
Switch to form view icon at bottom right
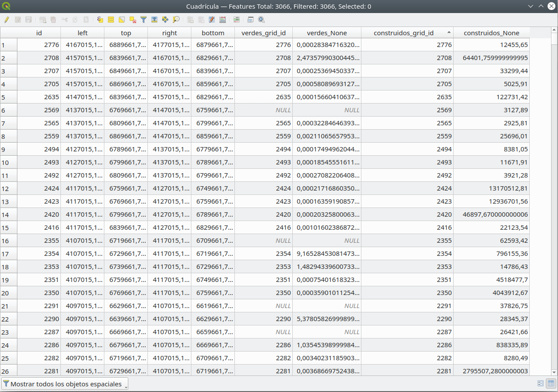tap(541, 384)
